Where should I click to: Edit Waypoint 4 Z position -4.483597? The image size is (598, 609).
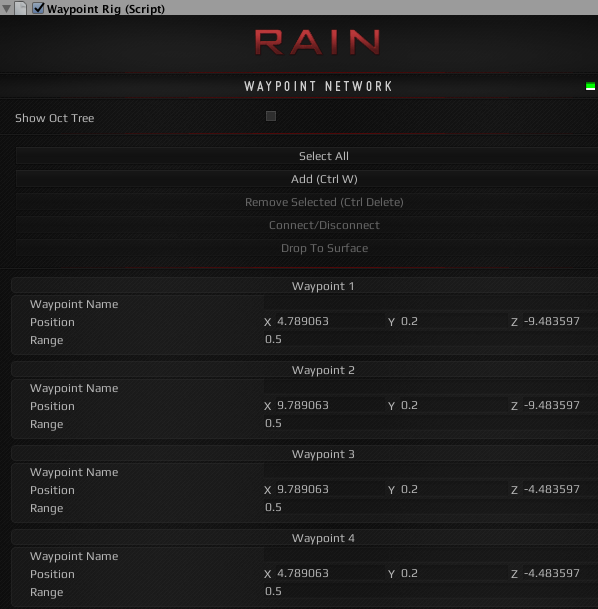click(x=560, y=573)
